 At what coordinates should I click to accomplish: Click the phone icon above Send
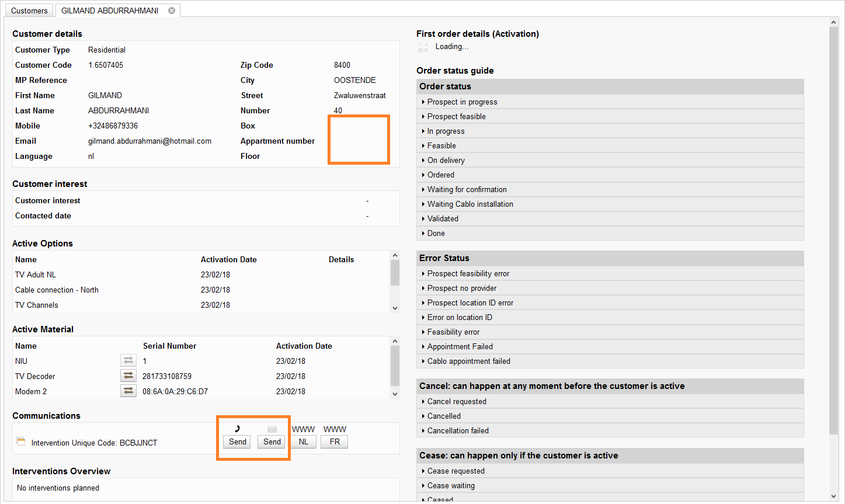point(237,429)
